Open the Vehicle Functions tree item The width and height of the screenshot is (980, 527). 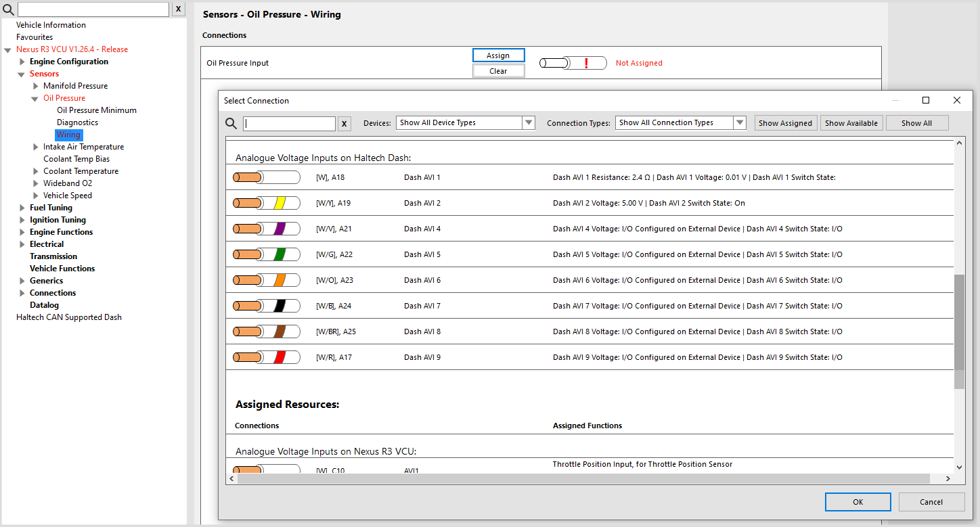[x=62, y=269]
